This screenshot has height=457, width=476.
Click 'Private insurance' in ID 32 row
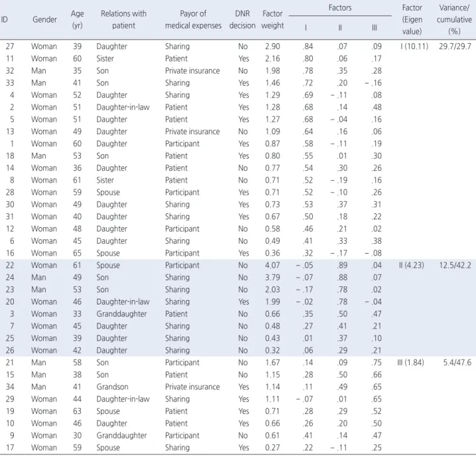pos(192,71)
